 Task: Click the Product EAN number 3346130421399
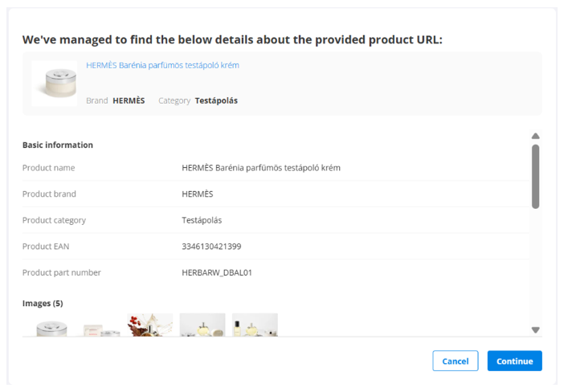[211, 246]
